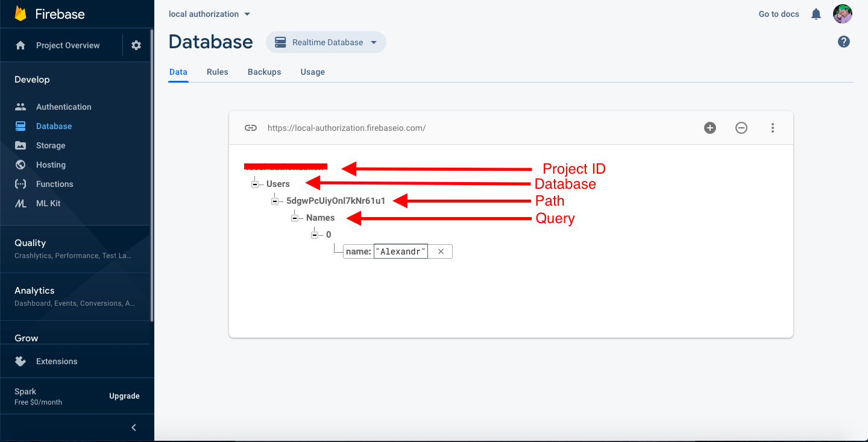The image size is (868, 442).
Task: Open database three-dot overflow menu
Action: 773,128
